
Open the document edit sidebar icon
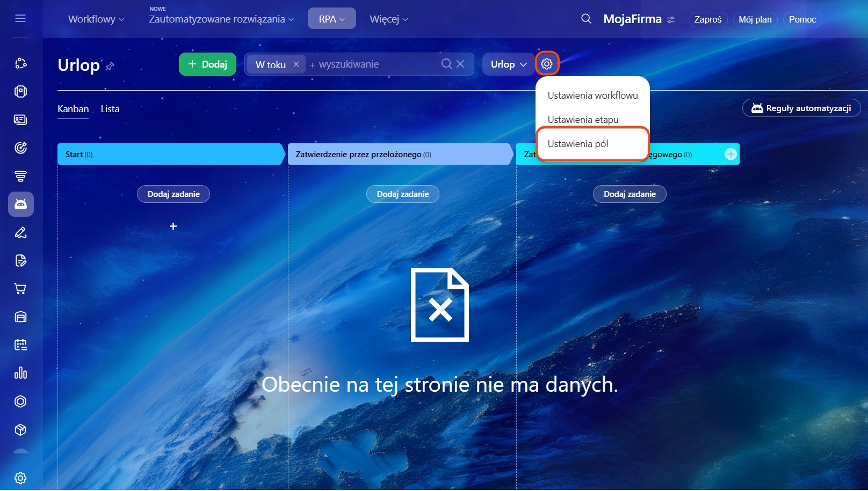pyautogui.click(x=20, y=261)
